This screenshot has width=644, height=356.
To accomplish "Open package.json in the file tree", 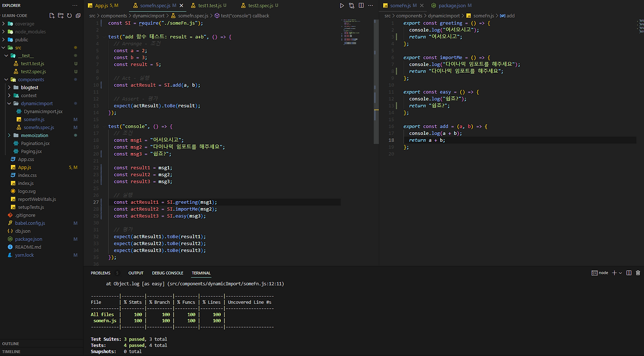I will point(29,239).
